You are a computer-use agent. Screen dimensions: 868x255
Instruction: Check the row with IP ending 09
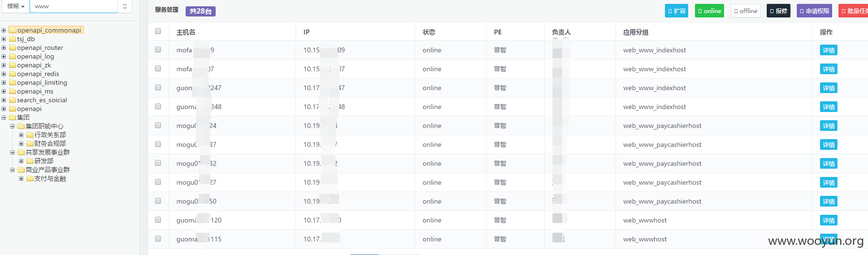click(x=158, y=49)
